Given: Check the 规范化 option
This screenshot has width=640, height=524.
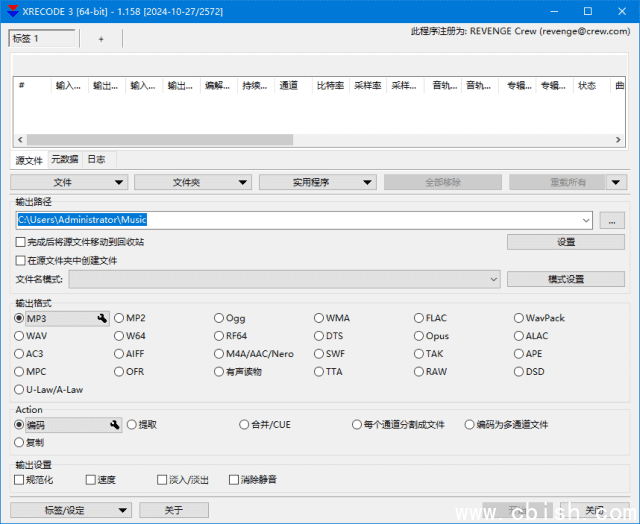Looking at the screenshot, I should (20, 480).
